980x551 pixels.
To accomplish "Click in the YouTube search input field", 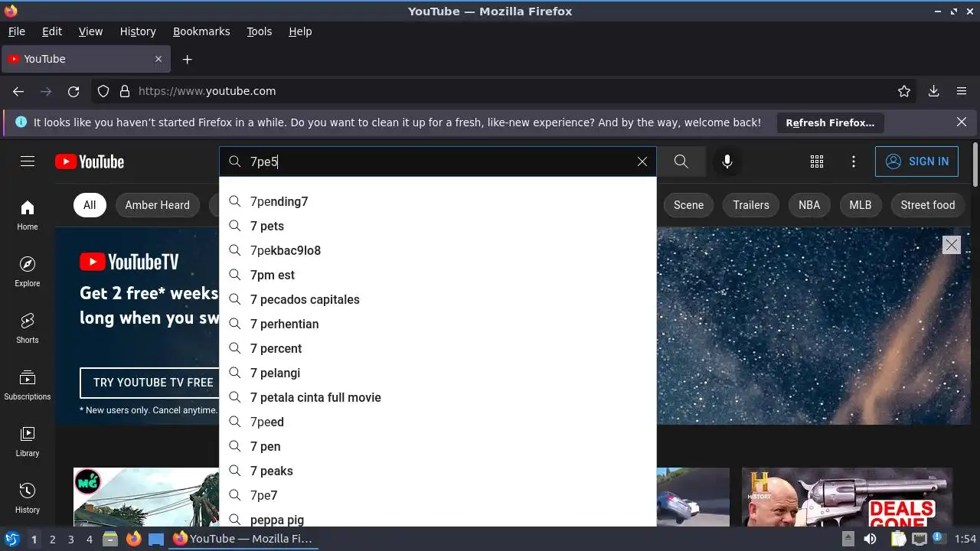I will pyautogui.click(x=438, y=161).
